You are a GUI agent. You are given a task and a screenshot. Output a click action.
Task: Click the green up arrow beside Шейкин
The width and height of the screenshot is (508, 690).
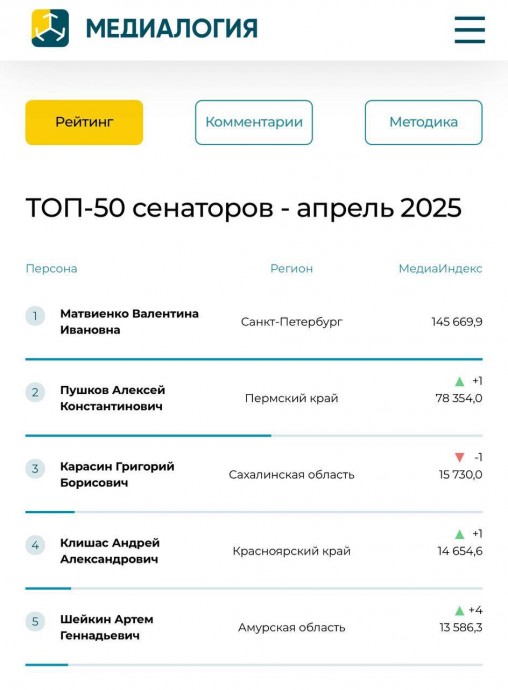460,610
